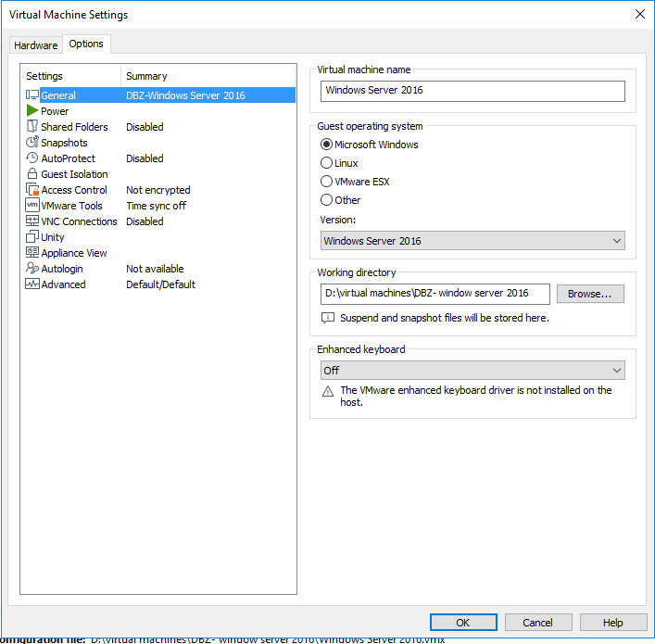Select Snapshots in the settings list
The width and height of the screenshot is (655, 644).
(160, 143)
